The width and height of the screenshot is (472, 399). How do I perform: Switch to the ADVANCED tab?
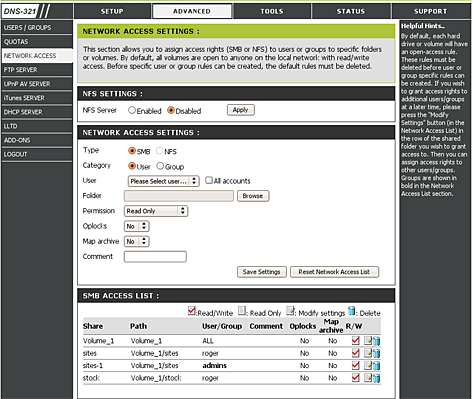click(192, 11)
